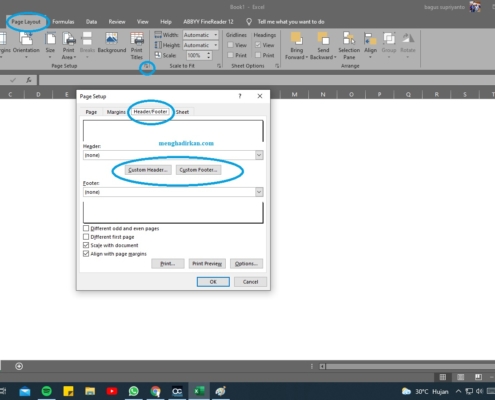Click the horizontal scrollbar of the sheet
Viewport: 495px width, 400px height.
point(410,367)
